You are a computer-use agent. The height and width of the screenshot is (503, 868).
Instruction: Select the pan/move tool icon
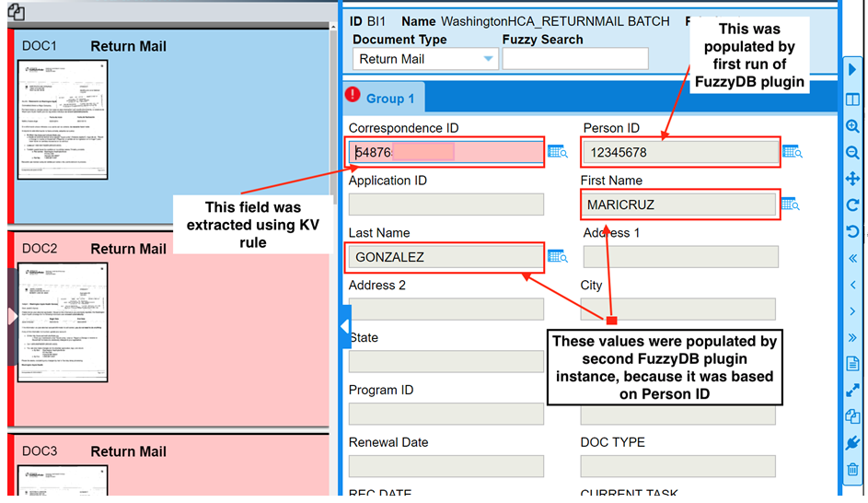point(852,179)
